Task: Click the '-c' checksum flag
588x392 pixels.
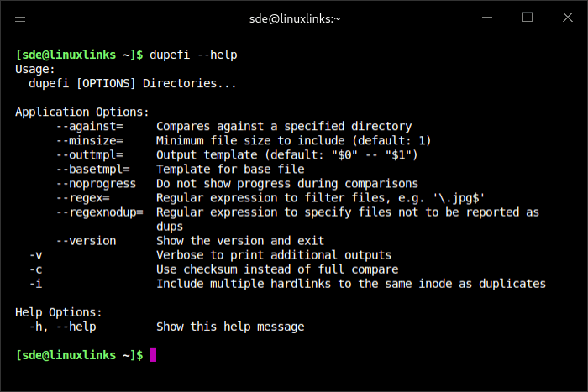Action: pyautogui.click(x=35, y=269)
